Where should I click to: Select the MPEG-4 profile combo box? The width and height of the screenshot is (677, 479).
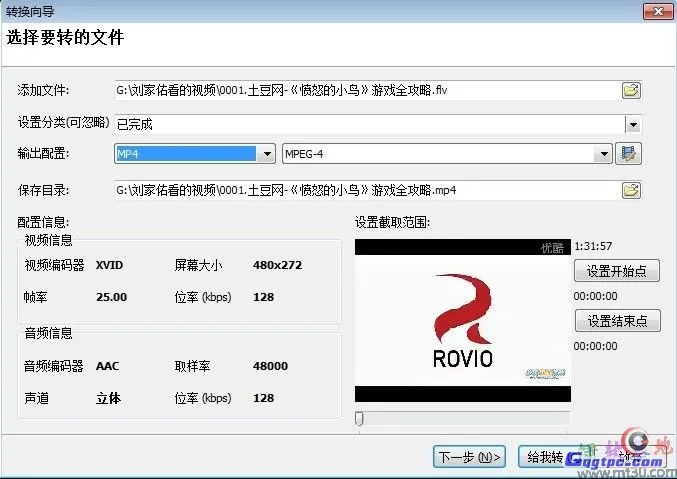pos(447,154)
